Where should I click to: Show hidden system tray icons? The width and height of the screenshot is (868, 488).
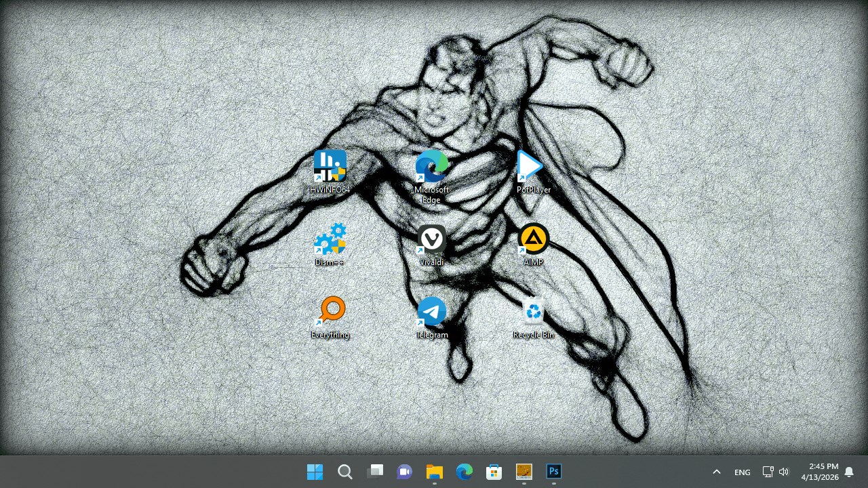tap(716, 472)
